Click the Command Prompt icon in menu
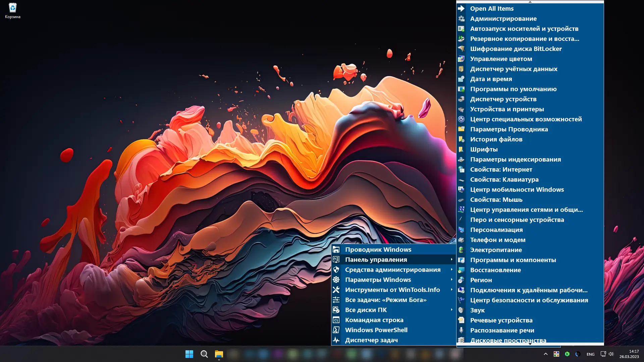Screen dimensions: 644x362 [x=336, y=320]
